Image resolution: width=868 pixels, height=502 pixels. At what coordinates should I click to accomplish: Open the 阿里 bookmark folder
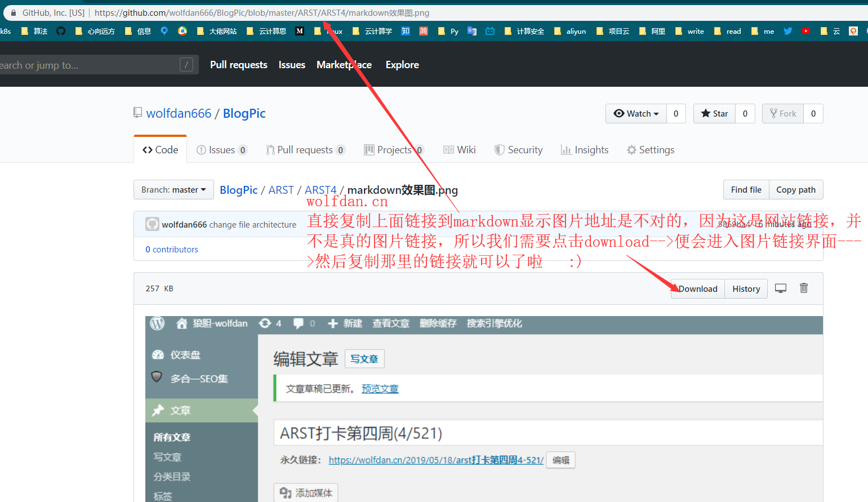652,31
